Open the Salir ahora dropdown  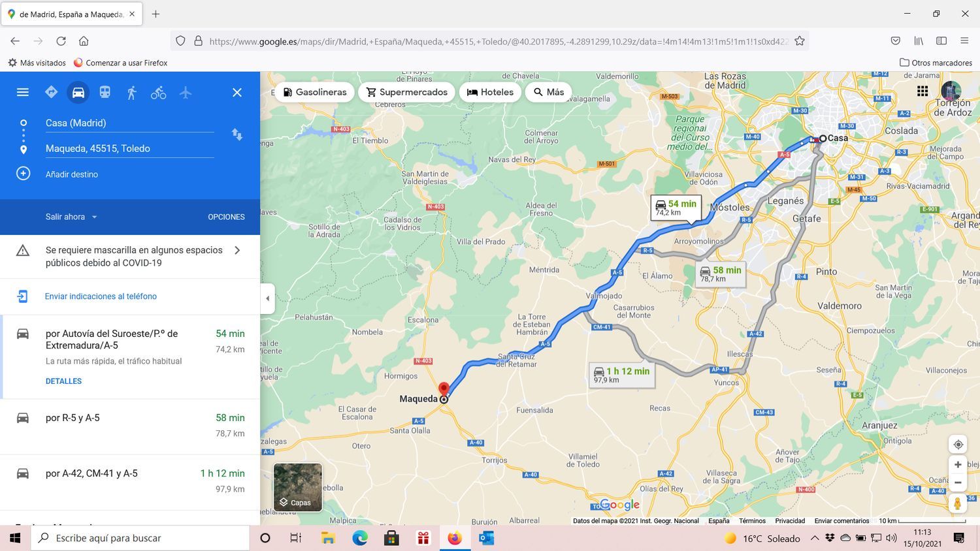click(x=71, y=217)
